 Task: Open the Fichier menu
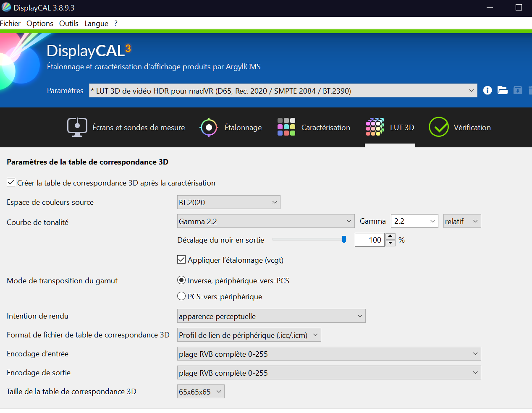(x=10, y=24)
